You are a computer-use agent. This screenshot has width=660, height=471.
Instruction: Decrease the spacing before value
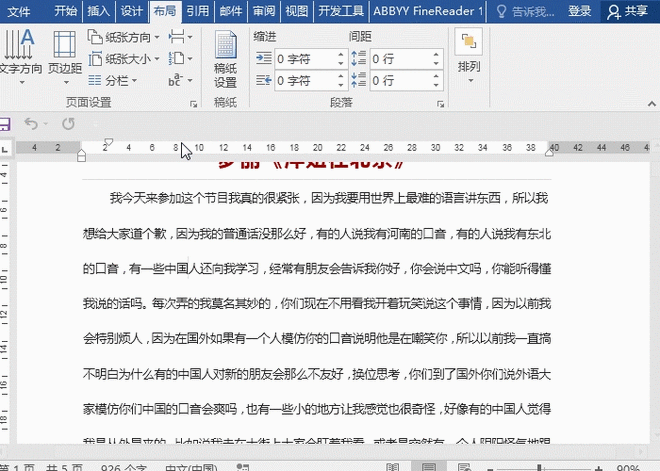436,64
